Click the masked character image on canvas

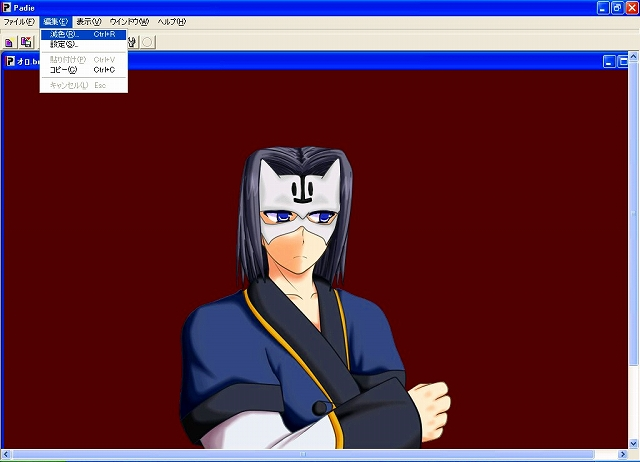(300, 300)
